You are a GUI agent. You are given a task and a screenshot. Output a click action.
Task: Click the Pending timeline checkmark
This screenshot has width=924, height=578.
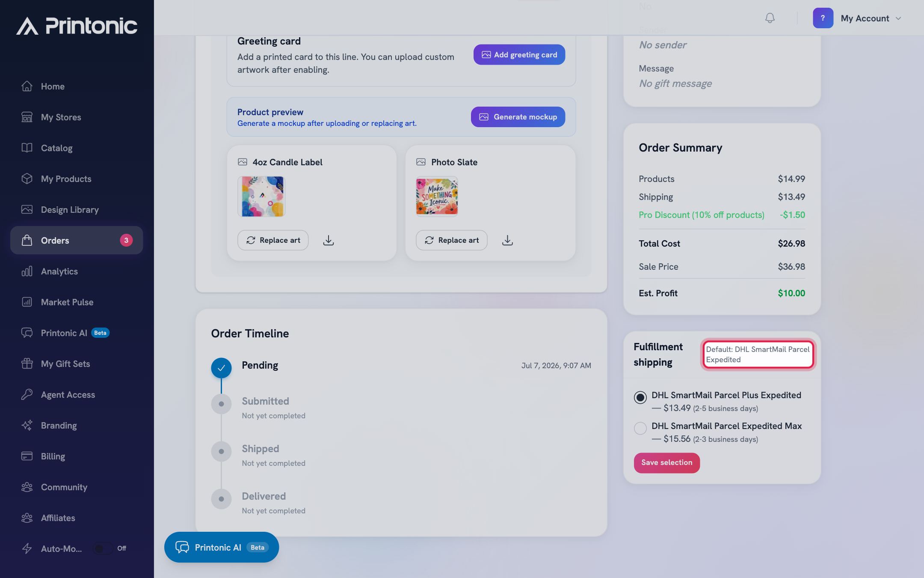[221, 368]
